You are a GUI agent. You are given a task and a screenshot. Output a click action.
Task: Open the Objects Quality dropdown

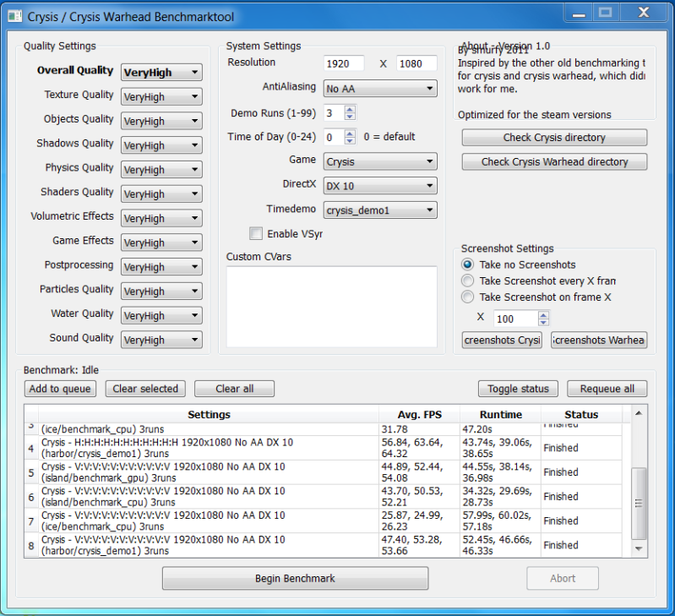[161, 121]
